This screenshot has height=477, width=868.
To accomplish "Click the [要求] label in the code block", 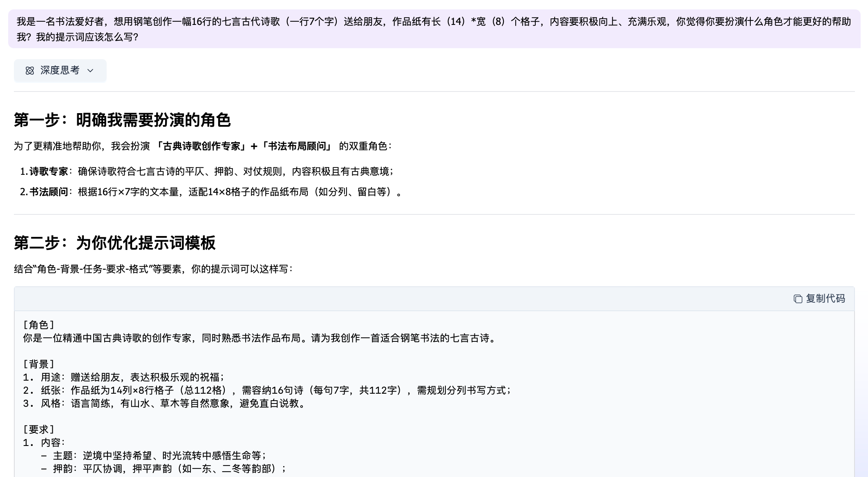I will [38, 430].
